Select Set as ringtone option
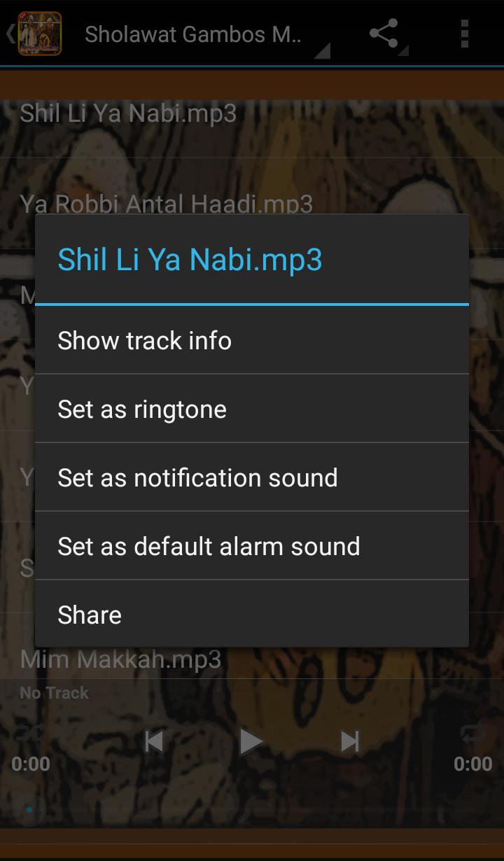The image size is (504, 861). 252,409
